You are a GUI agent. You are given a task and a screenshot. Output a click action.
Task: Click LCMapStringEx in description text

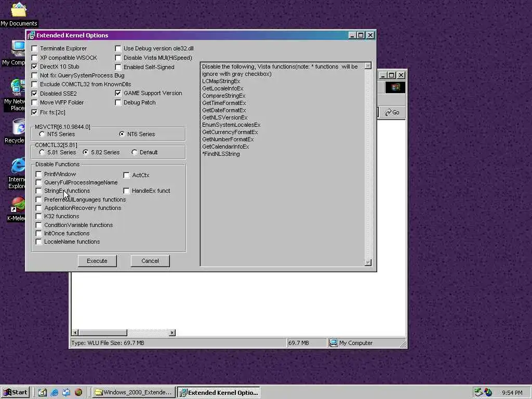221,81
